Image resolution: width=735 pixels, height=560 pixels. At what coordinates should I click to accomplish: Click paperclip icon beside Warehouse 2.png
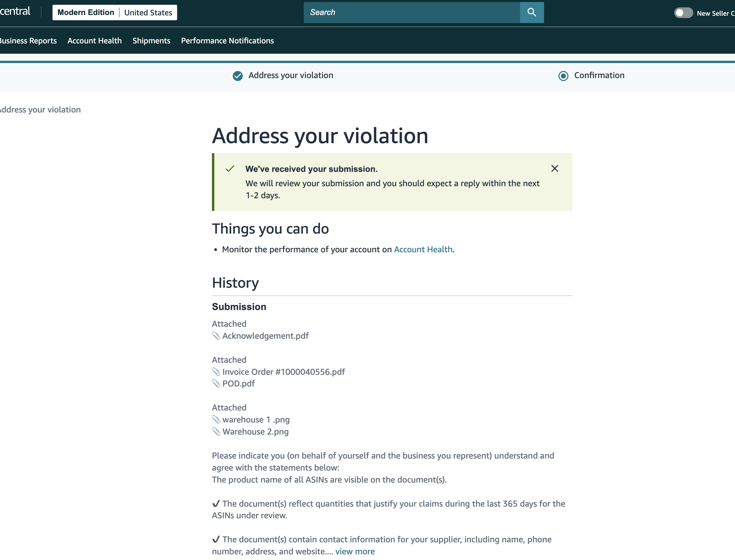216,431
